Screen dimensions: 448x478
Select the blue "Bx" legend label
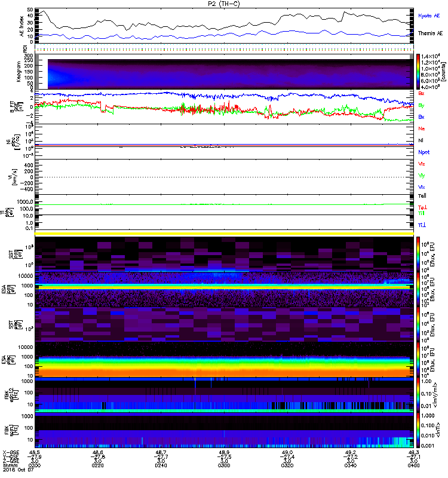421,117
